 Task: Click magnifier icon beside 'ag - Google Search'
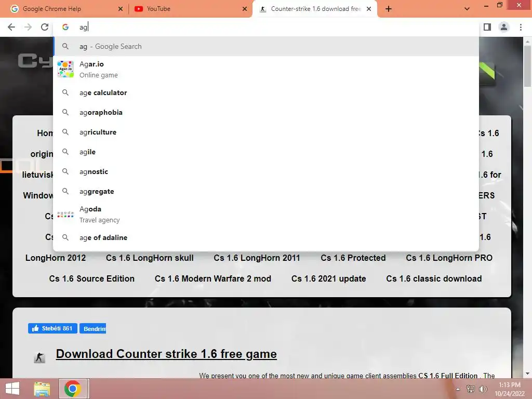[x=65, y=46]
